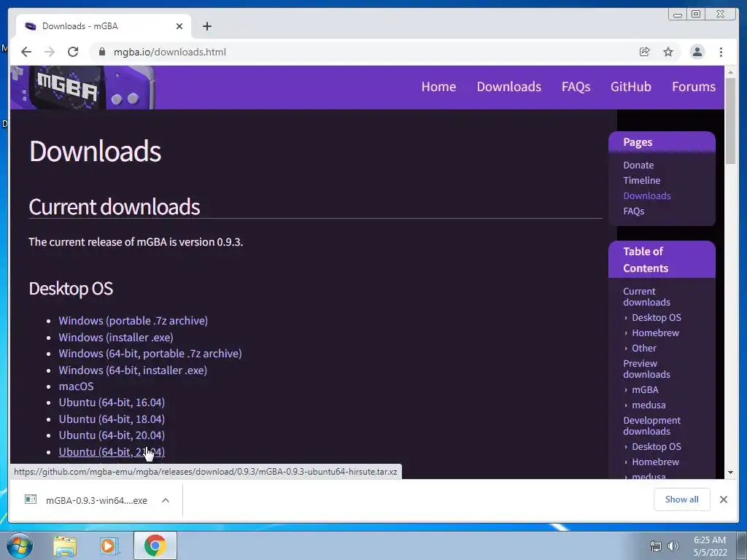
Task: Open GitHub in the top navigation
Action: point(631,87)
